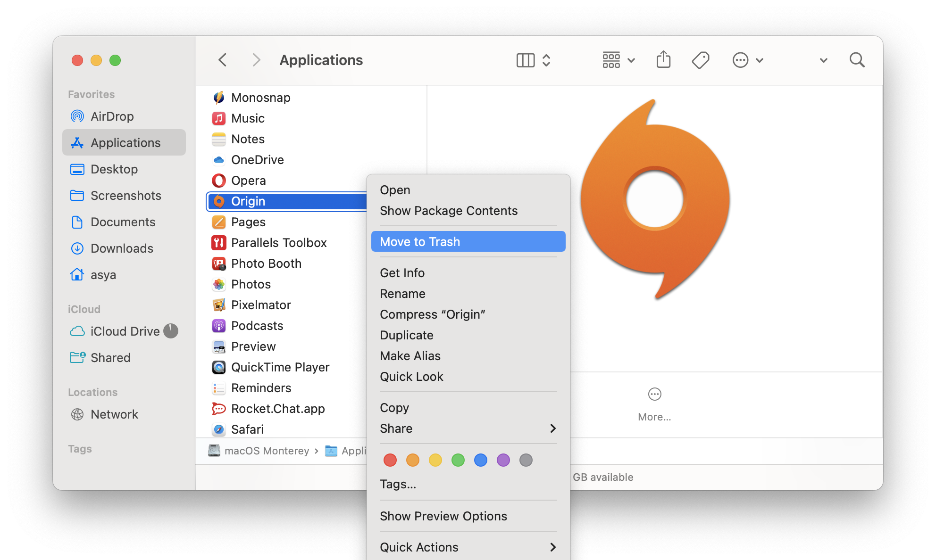936x560 pixels.
Task: Open the Shared folder icon
Action: pyautogui.click(x=78, y=358)
